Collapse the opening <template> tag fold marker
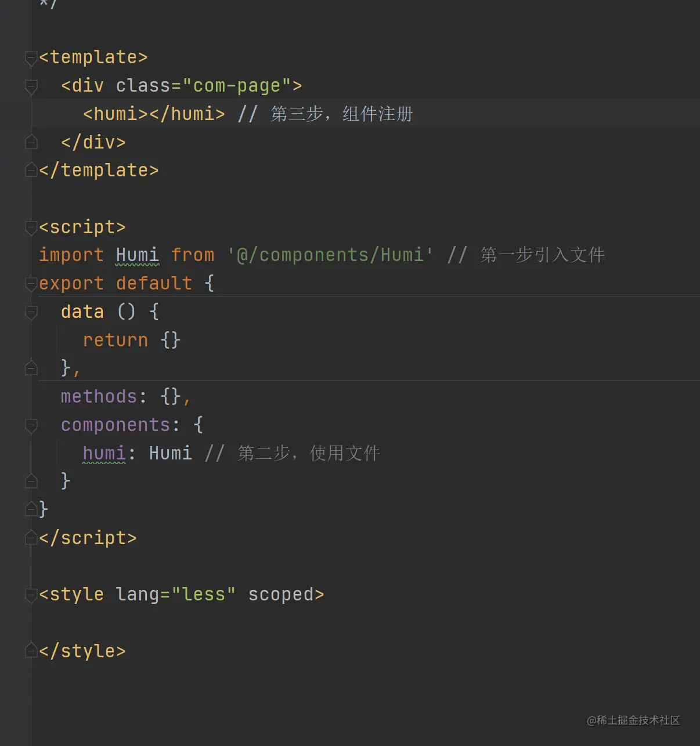Viewport: 700px width, 746px height. coord(31,58)
